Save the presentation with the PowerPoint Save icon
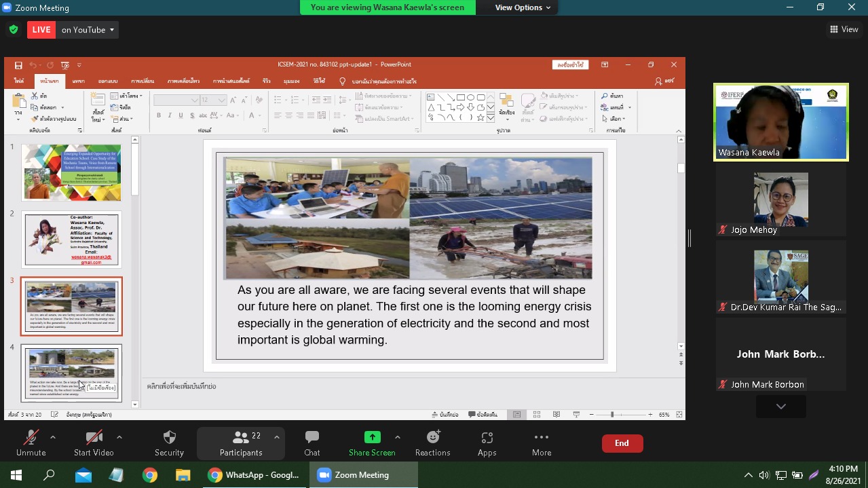 [x=18, y=65]
